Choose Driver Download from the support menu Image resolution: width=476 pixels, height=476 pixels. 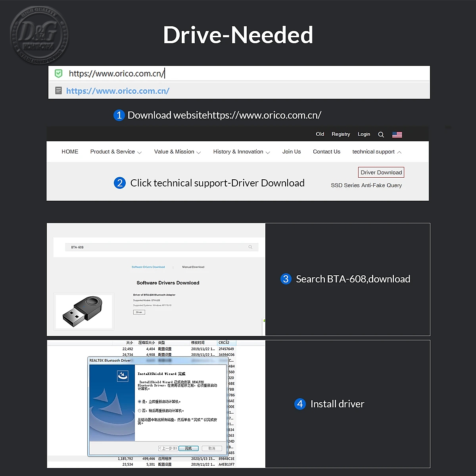coord(381,173)
